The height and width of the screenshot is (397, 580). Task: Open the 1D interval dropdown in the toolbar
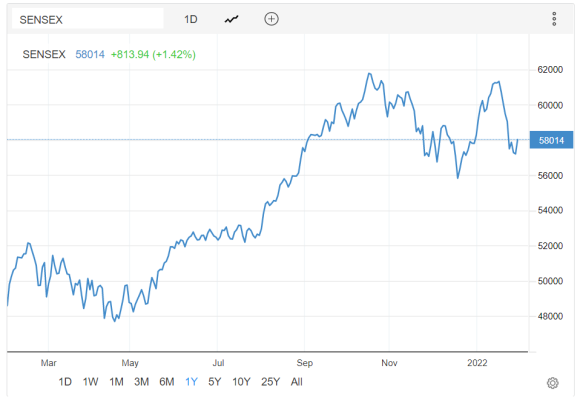tap(191, 19)
